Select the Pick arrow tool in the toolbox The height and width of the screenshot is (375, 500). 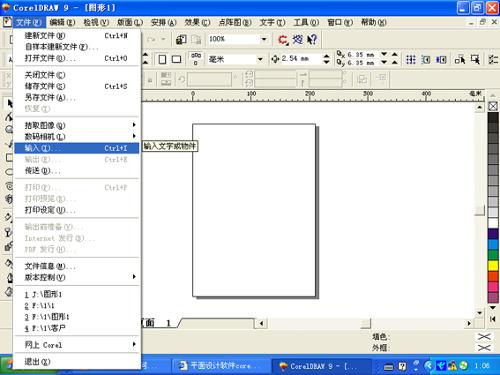(x=9, y=103)
